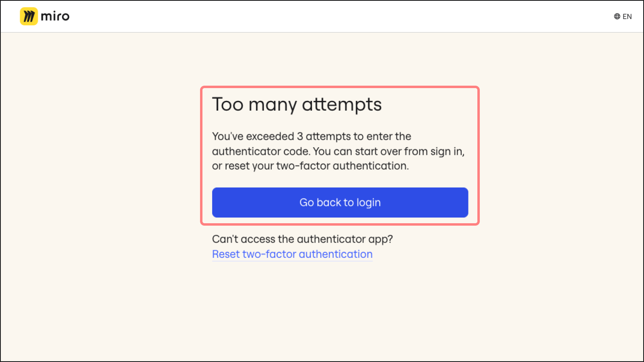The width and height of the screenshot is (644, 362).
Task: Click the "sign in," text in message
Action: tap(447, 152)
